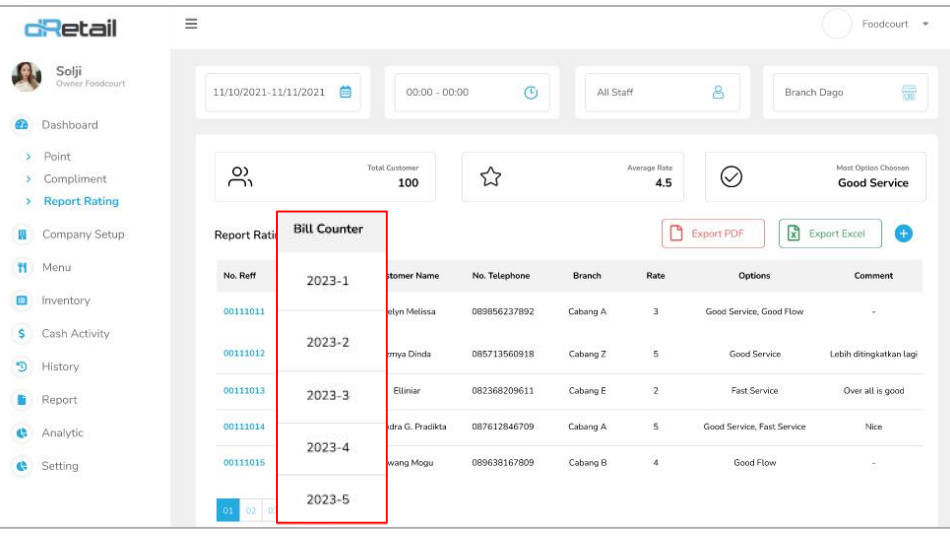Open reference number 00111011

(244, 312)
